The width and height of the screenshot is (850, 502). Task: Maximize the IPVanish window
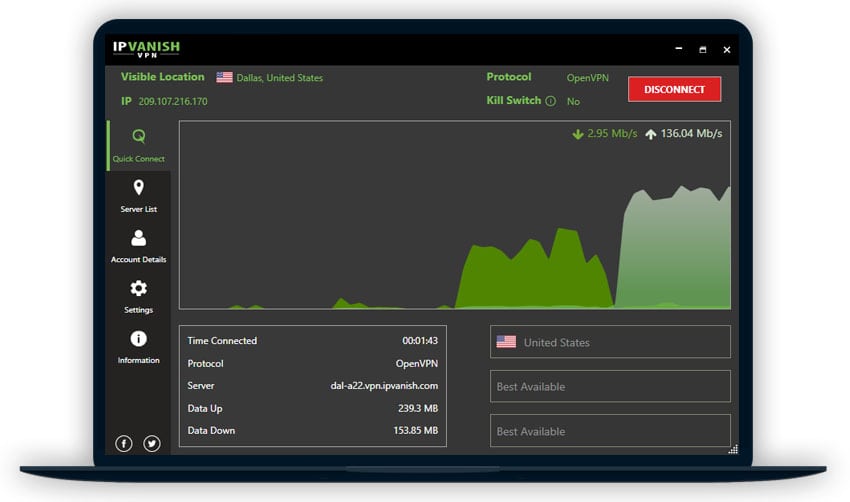(x=703, y=49)
